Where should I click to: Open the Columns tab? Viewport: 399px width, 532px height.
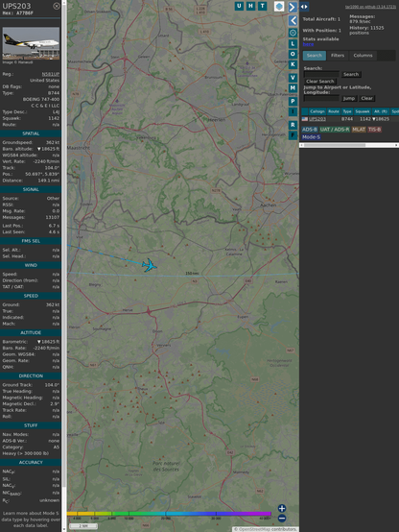[363, 56]
